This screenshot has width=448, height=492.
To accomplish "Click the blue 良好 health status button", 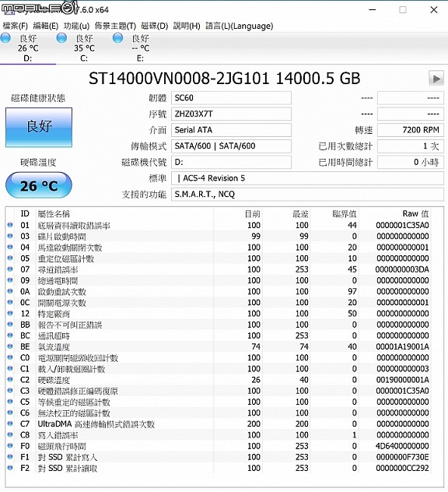I will tap(39, 127).
